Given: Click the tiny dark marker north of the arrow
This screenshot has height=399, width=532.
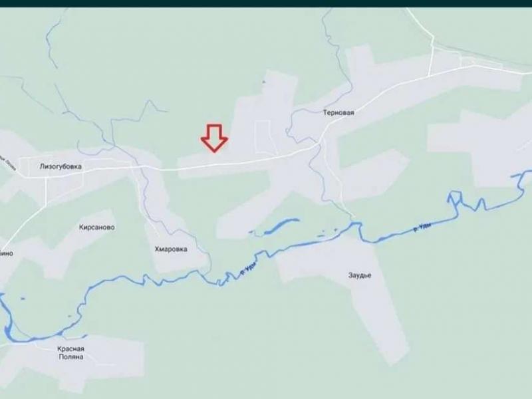Looking at the screenshot, I should coord(263,82).
